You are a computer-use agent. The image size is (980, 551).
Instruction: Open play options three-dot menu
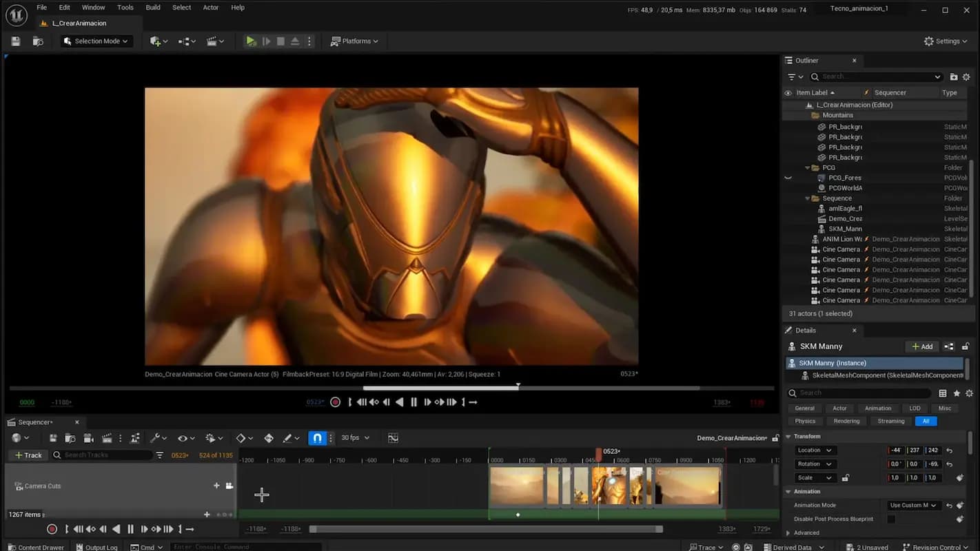click(309, 41)
